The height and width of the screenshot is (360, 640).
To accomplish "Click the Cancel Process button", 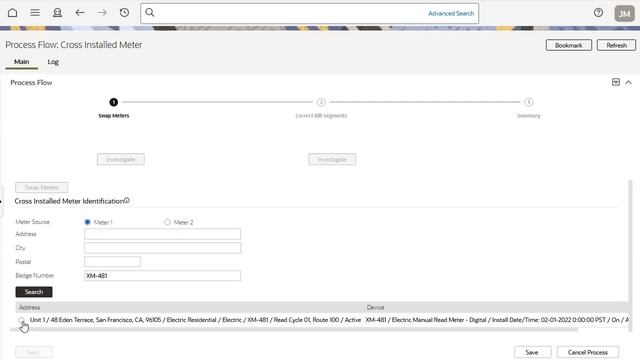I will (588, 352).
